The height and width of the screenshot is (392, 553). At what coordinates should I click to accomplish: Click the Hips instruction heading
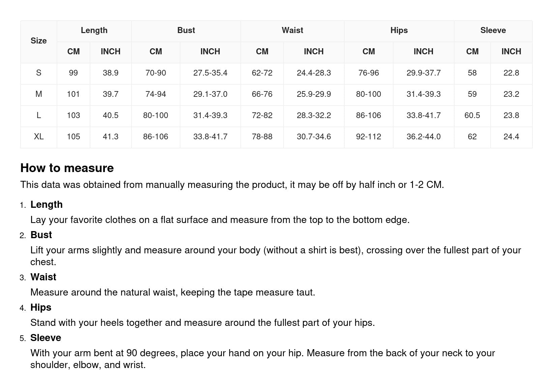[x=41, y=308]
